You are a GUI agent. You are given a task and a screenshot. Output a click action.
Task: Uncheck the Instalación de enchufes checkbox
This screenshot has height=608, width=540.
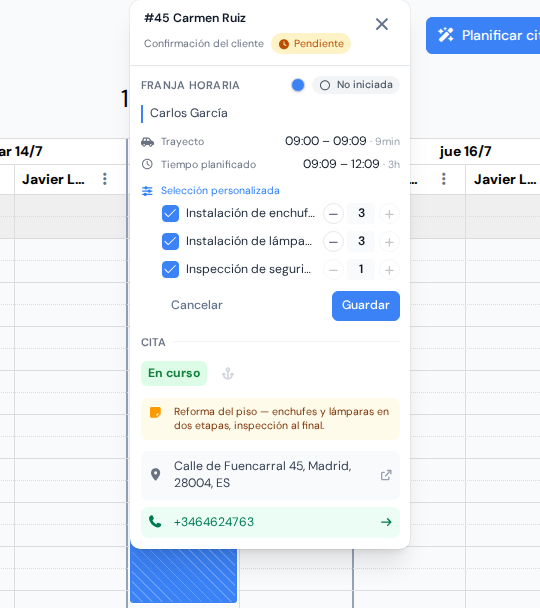pos(170,214)
